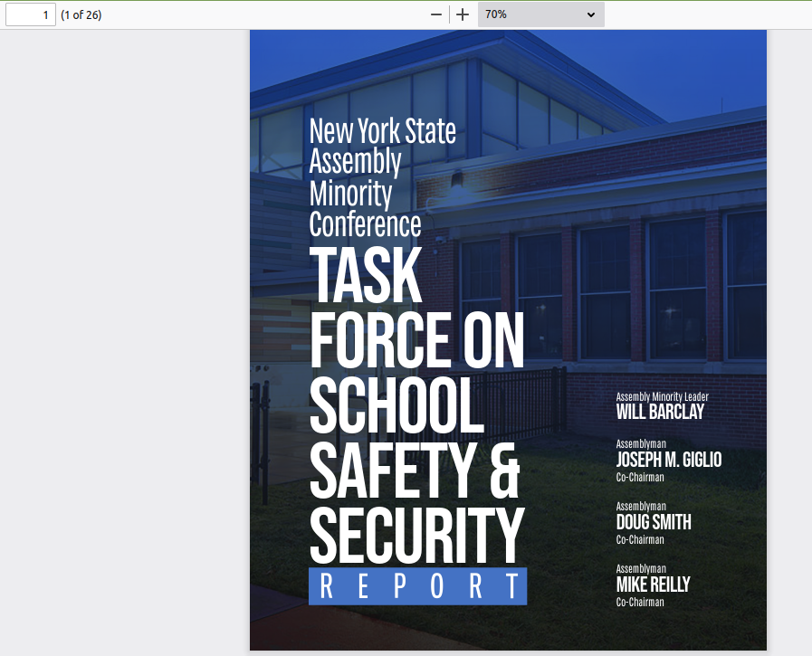Click the 'WILL BARCLAY' name on cover

coord(660,412)
